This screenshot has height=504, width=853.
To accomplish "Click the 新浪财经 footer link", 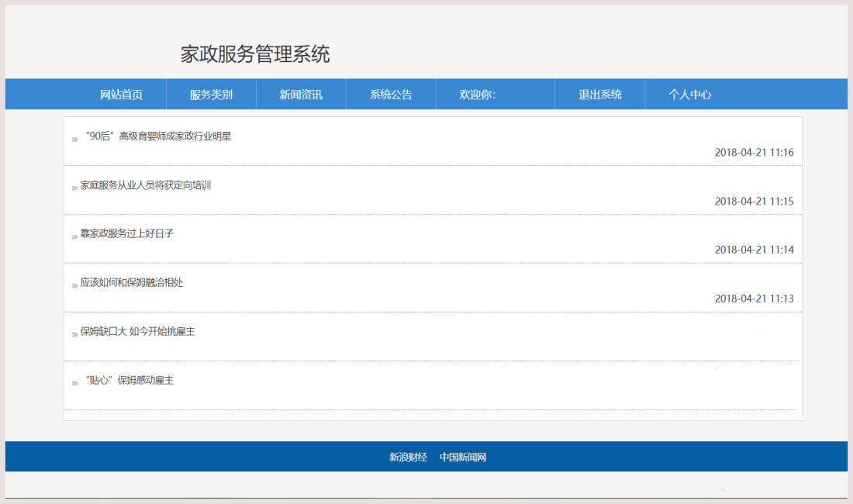I will point(408,457).
